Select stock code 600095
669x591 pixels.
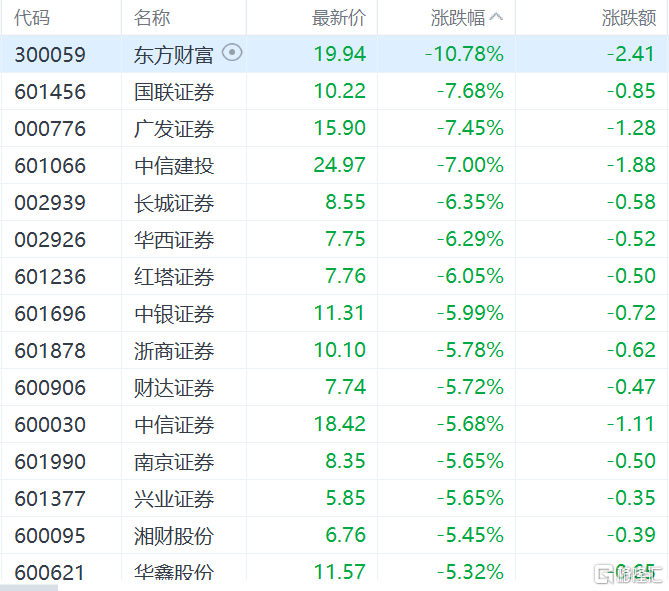click(x=50, y=536)
